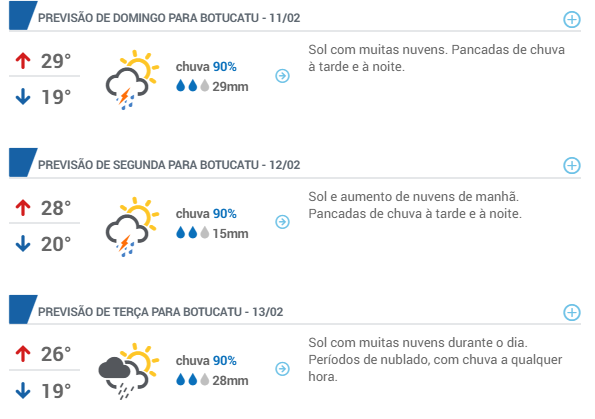Click Monday's minimum temperature 20°
The image size is (595, 419).
point(56,244)
